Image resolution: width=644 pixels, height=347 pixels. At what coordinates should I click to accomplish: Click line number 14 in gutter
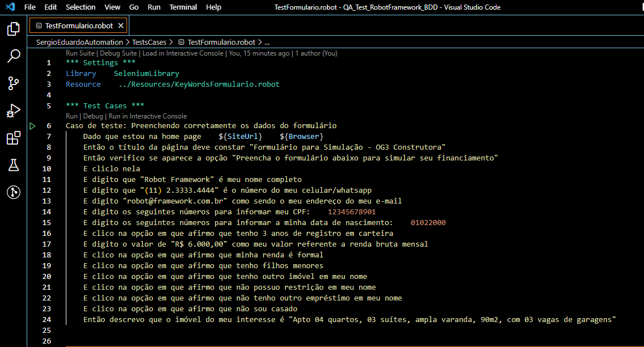coord(47,212)
